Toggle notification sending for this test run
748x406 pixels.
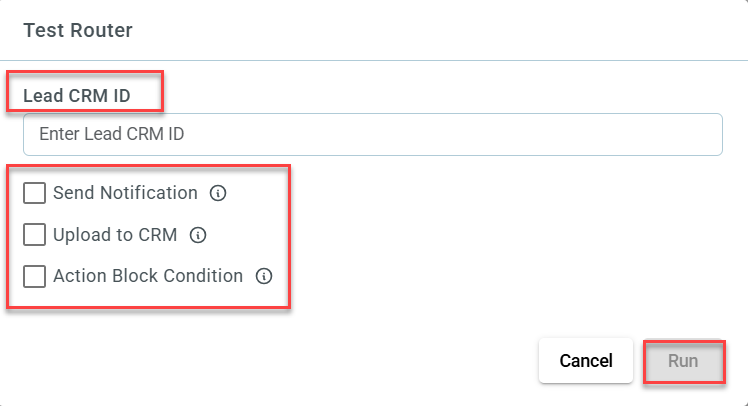coord(34,193)
